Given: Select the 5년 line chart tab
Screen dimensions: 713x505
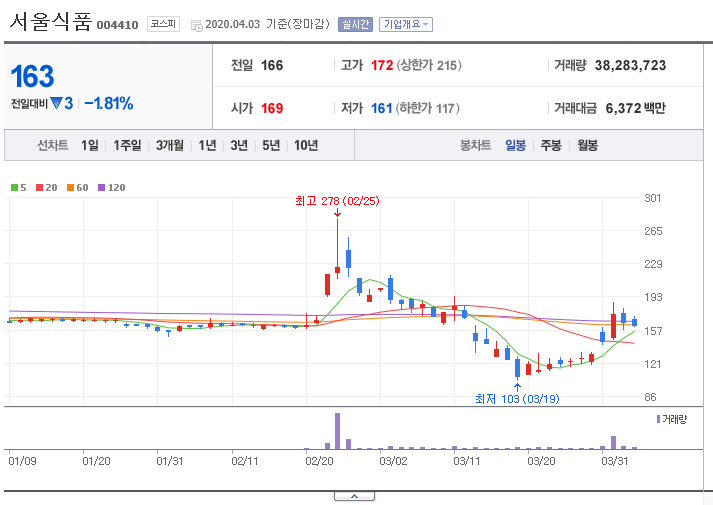Looking at the screenshot, I should (271, 145).
